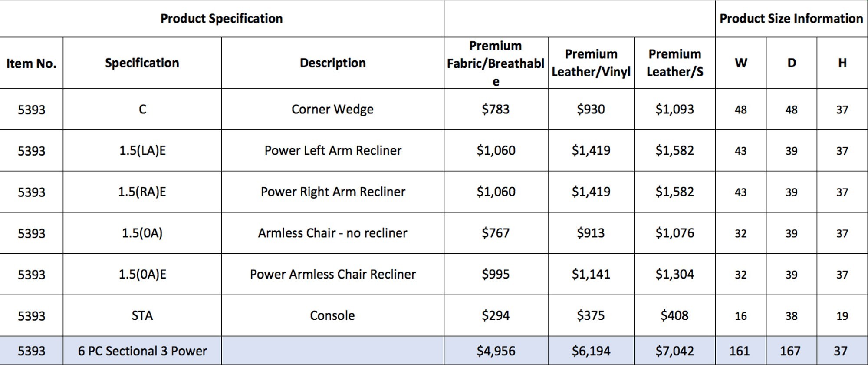Select the $767 fabric price cell

pyautogui.click(x=496, y=233)
